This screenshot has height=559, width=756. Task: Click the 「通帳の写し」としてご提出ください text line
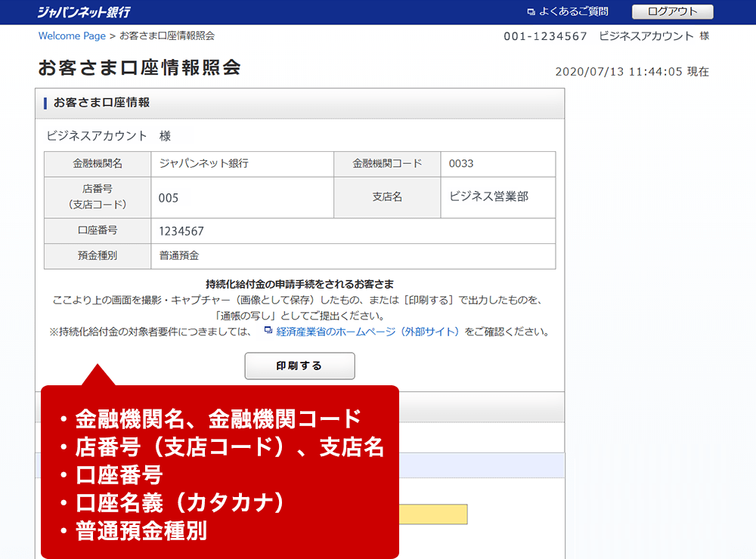pos(299,316)
